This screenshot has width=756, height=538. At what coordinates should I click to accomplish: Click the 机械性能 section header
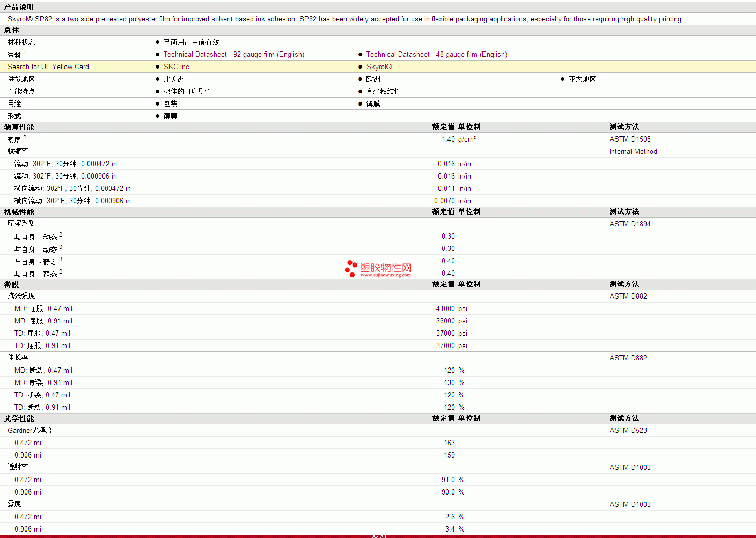coord(19,212)
